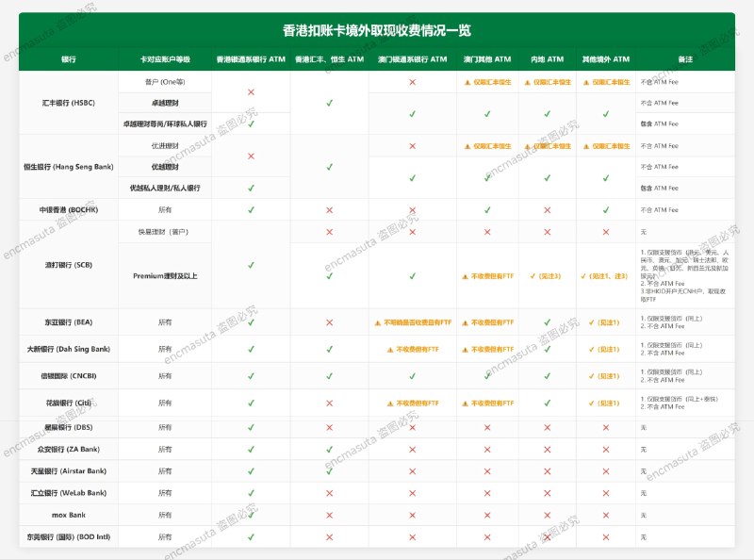Click BEA's 不明确是否收费且有FTF warning
This screenshot has height=560, width=754.
[413, 322]
